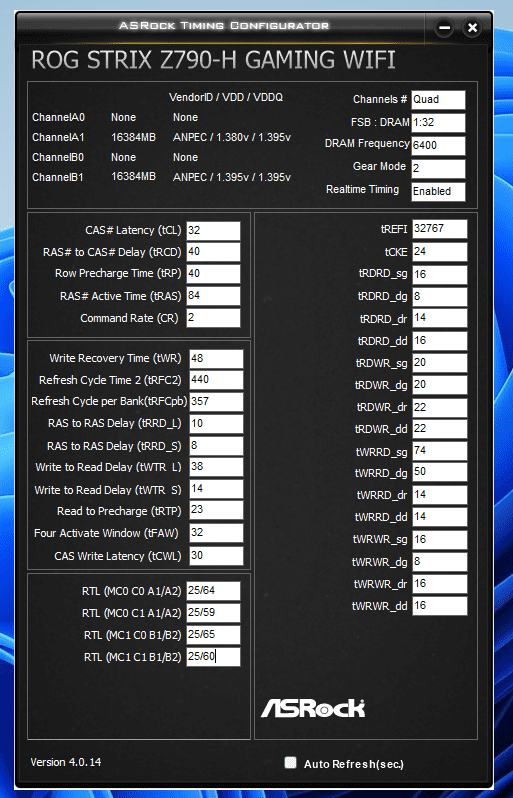This screenshot has height=798, width=513.
Task: Click the tRRD_L value field
Action: [x=216, y=423]
